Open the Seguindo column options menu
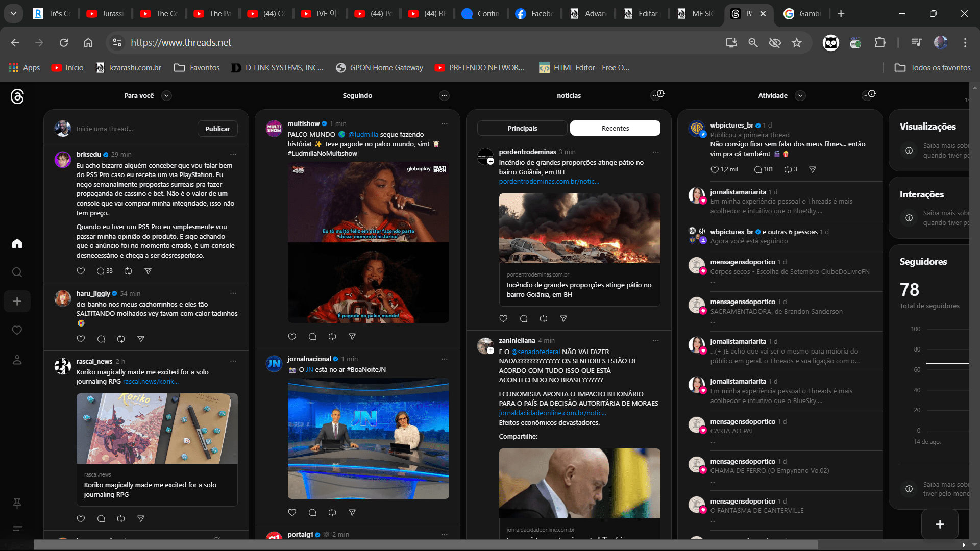 tap(444, 96)
